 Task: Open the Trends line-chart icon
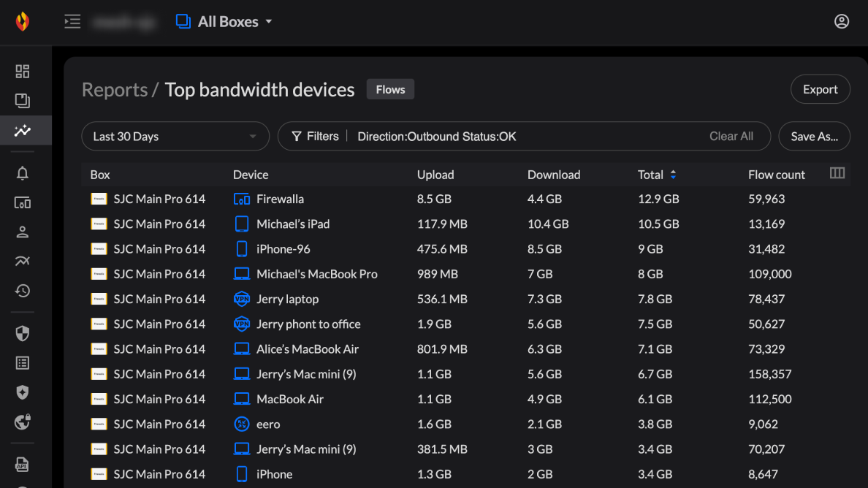point(22,261)
